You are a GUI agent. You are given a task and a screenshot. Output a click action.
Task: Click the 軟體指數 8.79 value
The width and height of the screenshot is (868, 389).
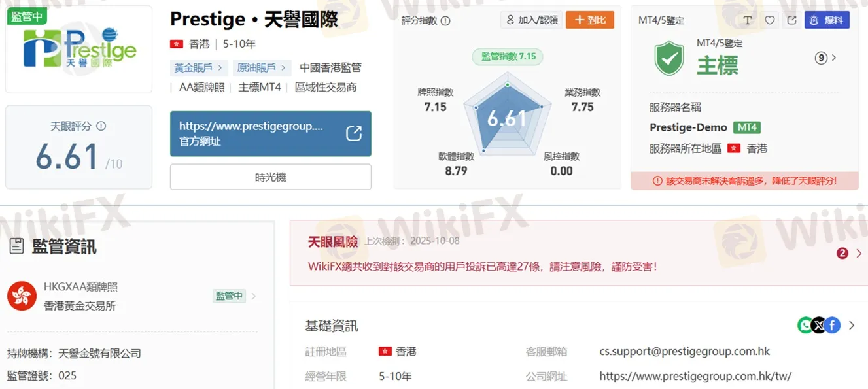tap(456, 171)
